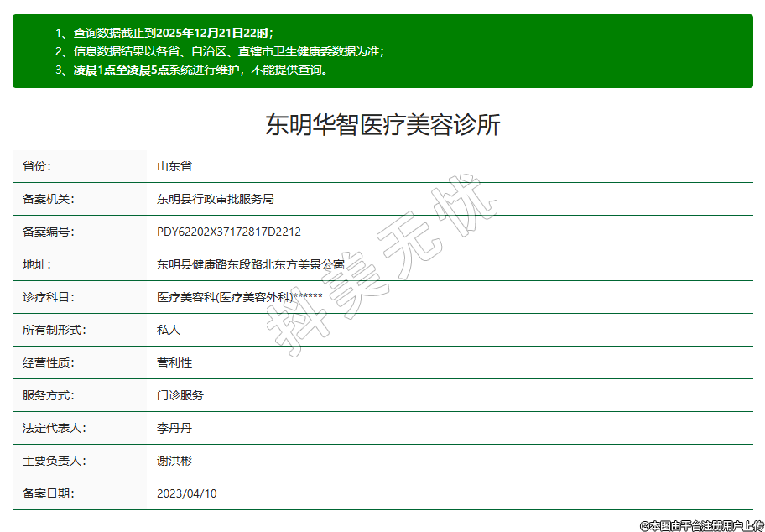
Task: Click the second notice about 卫生健康委数据
Action: 228,51
